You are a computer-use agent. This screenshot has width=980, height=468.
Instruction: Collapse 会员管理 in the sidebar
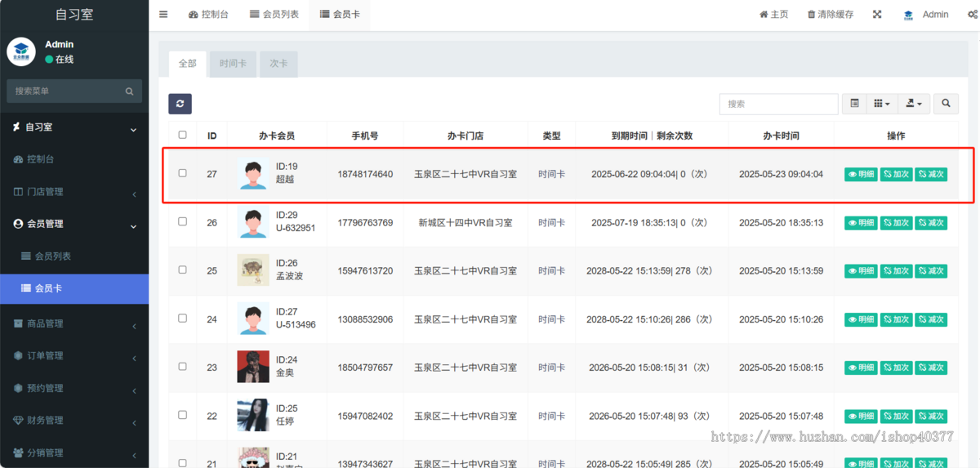(x=74, y=224)
